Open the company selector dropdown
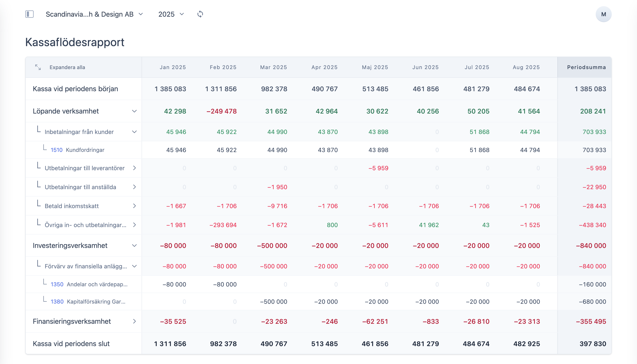This screenshot has width=637, height=364. pyautogui.click(x=95, y=14)
